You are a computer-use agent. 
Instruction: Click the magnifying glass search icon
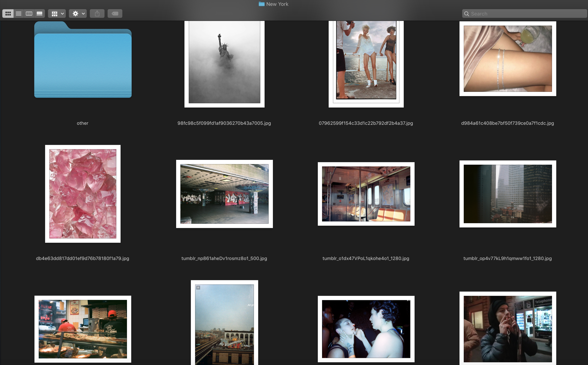(467, 14)
